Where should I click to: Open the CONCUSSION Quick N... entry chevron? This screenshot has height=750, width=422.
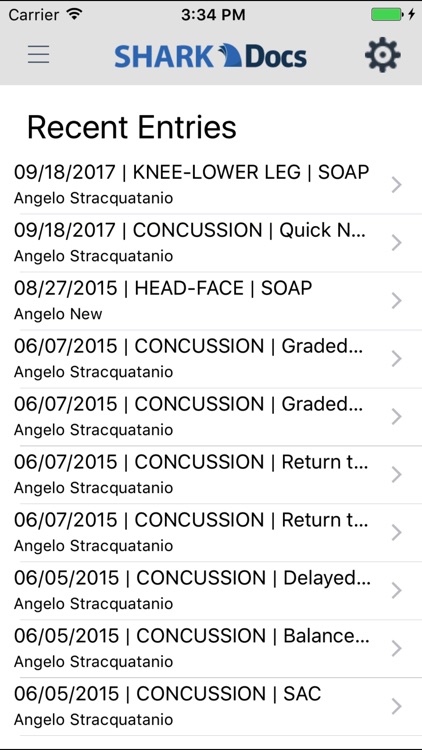(396, 243)
